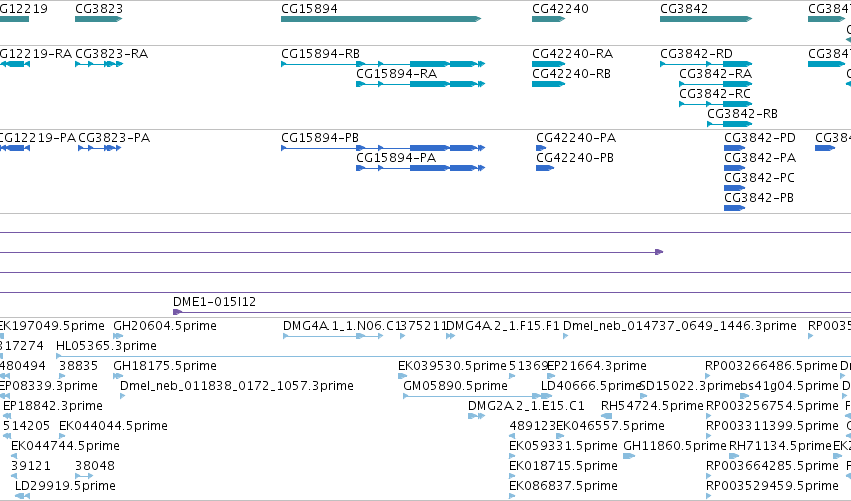Click EST GH20604.5prime
Image resolution: width=851 pixels, height=501 pixels.
[164, 326]
